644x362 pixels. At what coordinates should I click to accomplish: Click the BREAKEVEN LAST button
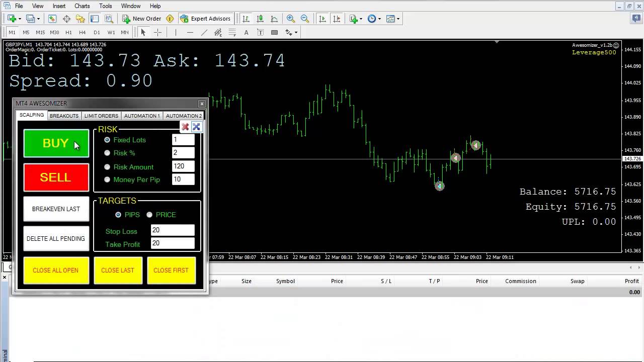point(56,209)
